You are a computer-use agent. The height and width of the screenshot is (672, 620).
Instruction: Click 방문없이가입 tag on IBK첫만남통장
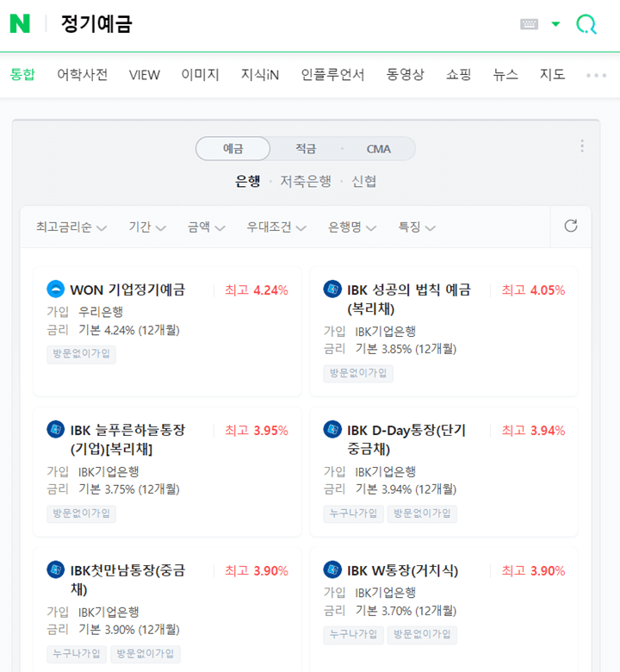(146, 654)
